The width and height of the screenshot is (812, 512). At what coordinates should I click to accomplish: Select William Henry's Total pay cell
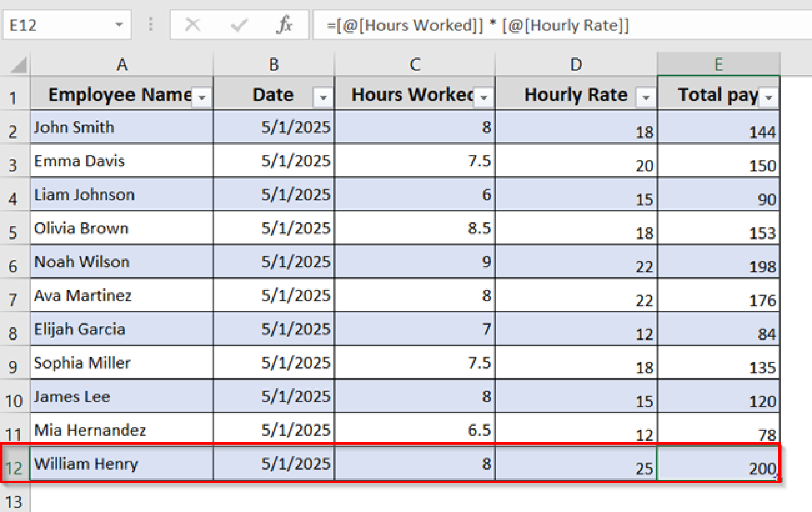(718, 464)
